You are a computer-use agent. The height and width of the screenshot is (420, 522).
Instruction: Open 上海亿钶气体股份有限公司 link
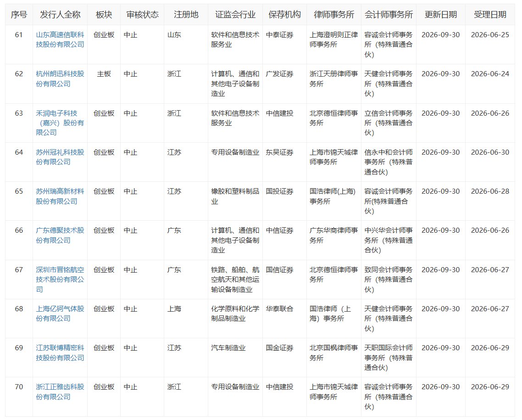(x=60, y=314)
